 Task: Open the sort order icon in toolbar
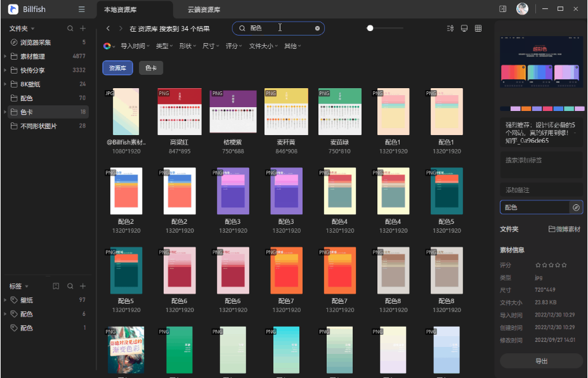click(x=450, y=29)
